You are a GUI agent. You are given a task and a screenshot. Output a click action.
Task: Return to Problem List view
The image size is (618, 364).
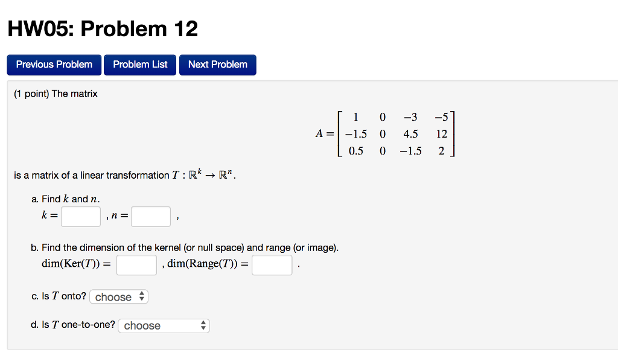tap(139, 65)
